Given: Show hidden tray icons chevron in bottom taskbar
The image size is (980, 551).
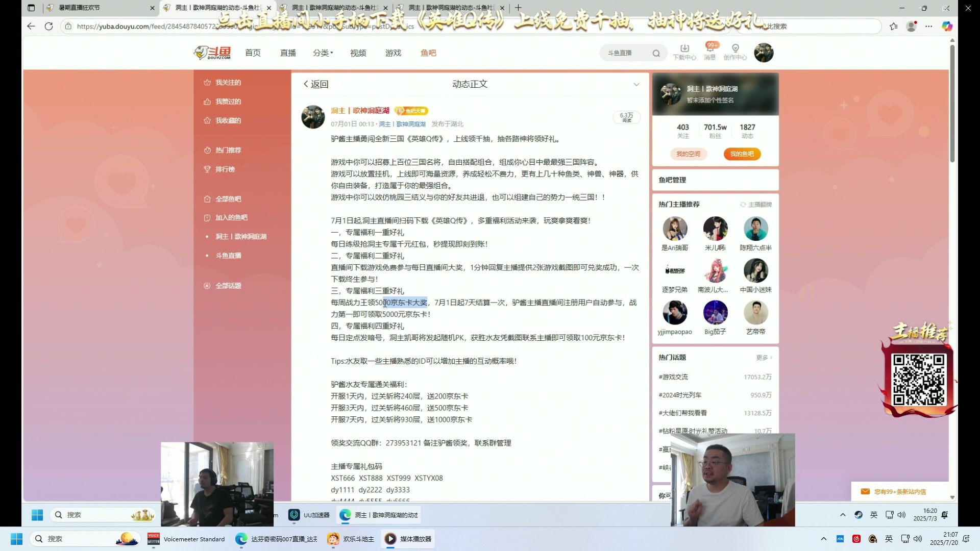Looking at the screenshot, I should tap(823, 539).
